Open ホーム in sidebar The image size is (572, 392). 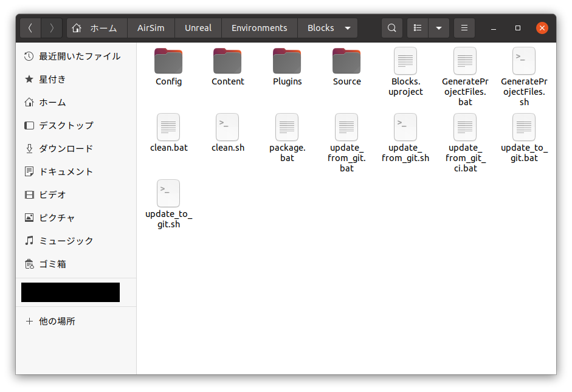(76, 103)
